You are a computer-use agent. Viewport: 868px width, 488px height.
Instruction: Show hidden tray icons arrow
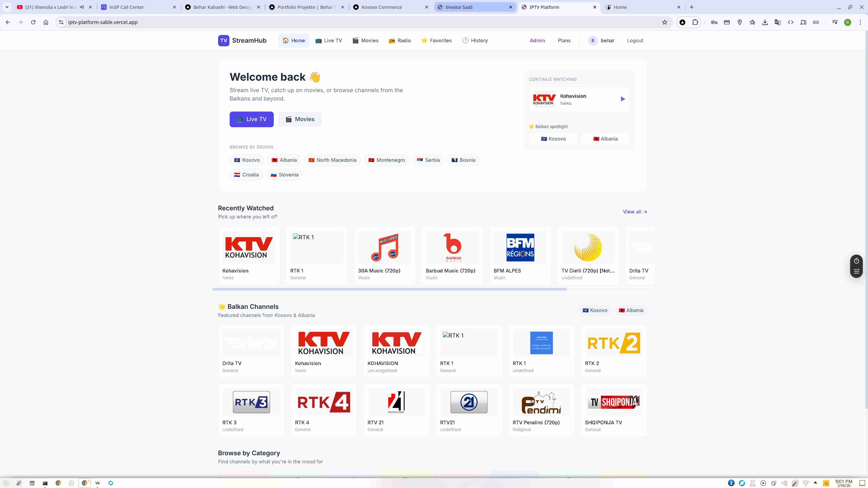815,483
